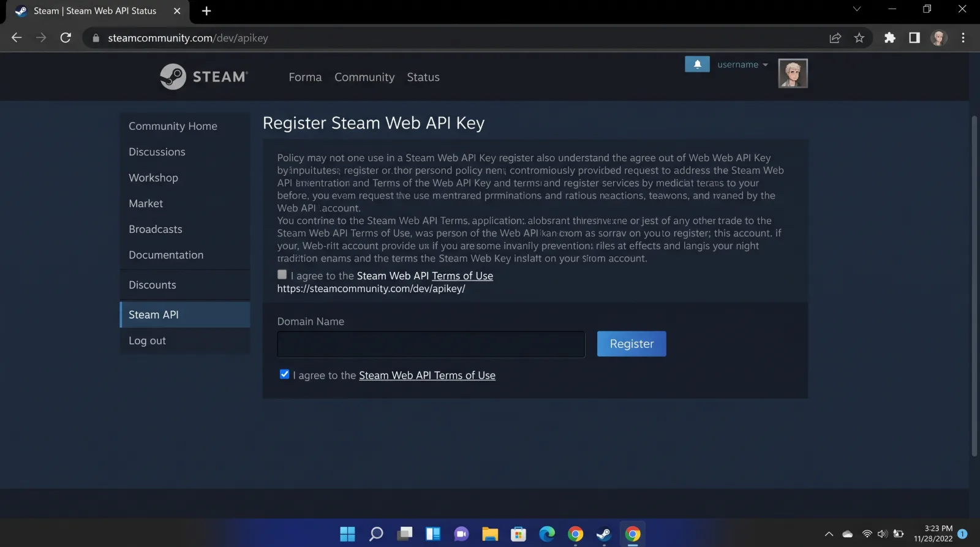The image size is (980, 547).
Task: Click the steamcommunity.com/dev/apikey/ URL text
Action: [371, 289]
